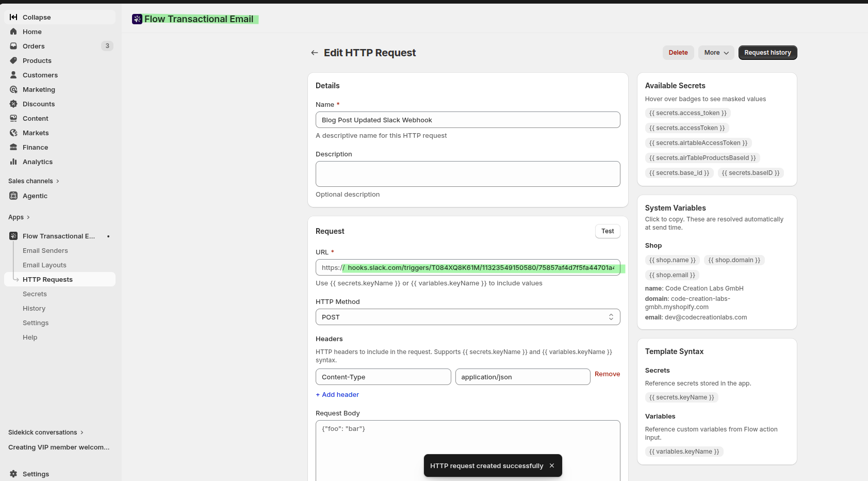Click the secrets.base_id badge
868x481 pixels.
pos(679,173)
